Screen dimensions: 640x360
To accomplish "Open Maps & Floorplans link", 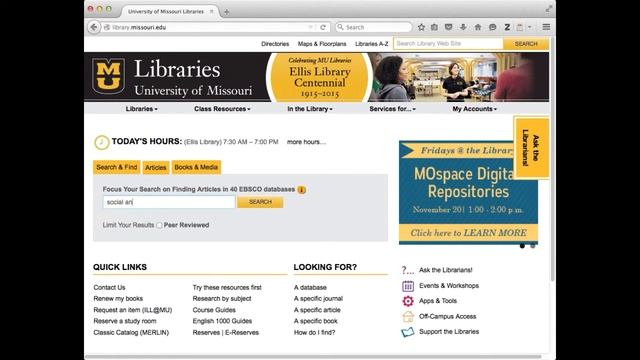I will pyautogui.click(x=322, y=44).
